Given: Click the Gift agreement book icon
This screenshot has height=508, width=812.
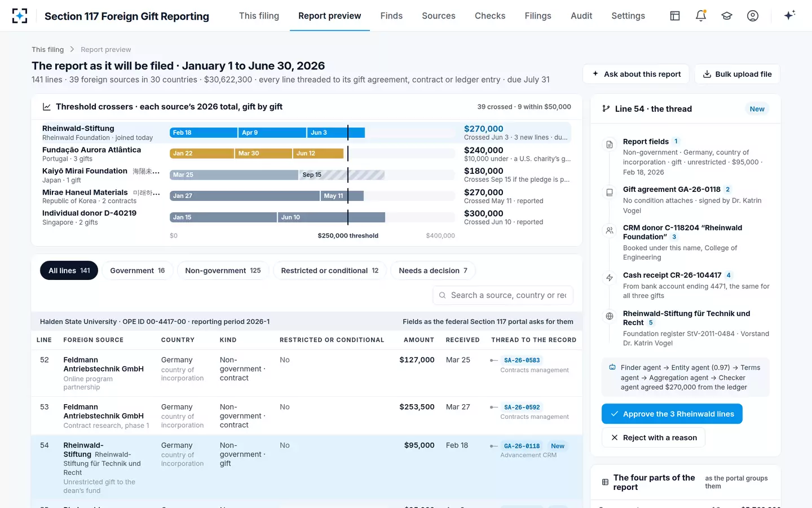Looking at the screenshot, I should pos(610,192).
